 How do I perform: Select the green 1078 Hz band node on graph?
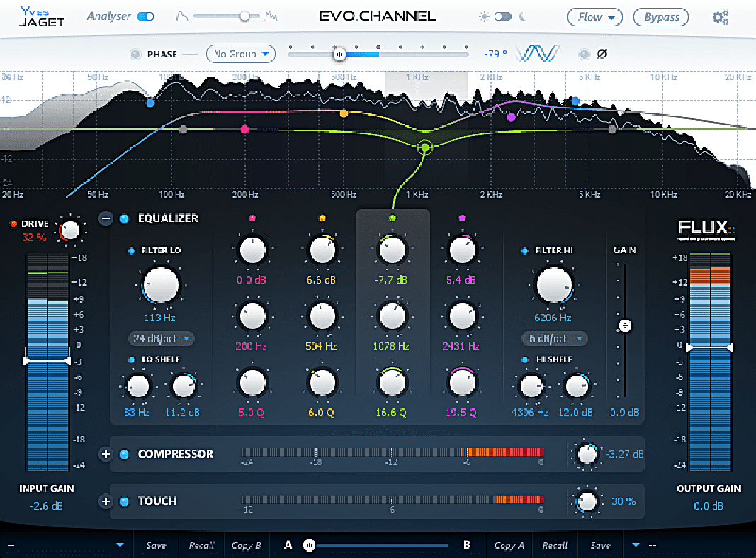[x=425, y=147]
